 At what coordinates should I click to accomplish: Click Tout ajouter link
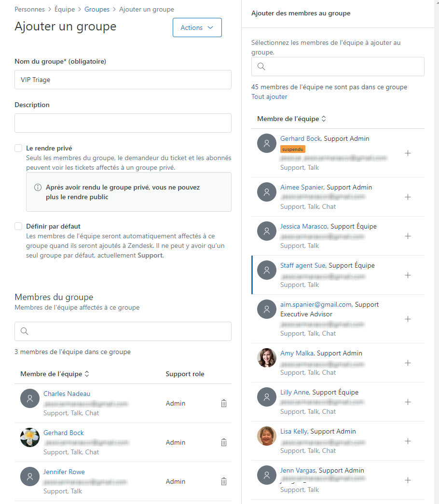click(x=269, y=97)
